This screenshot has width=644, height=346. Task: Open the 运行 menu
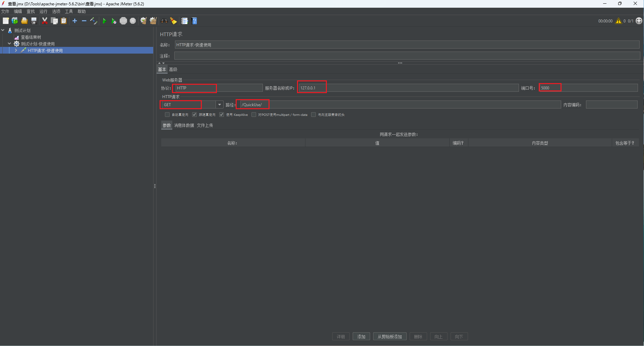43,11
